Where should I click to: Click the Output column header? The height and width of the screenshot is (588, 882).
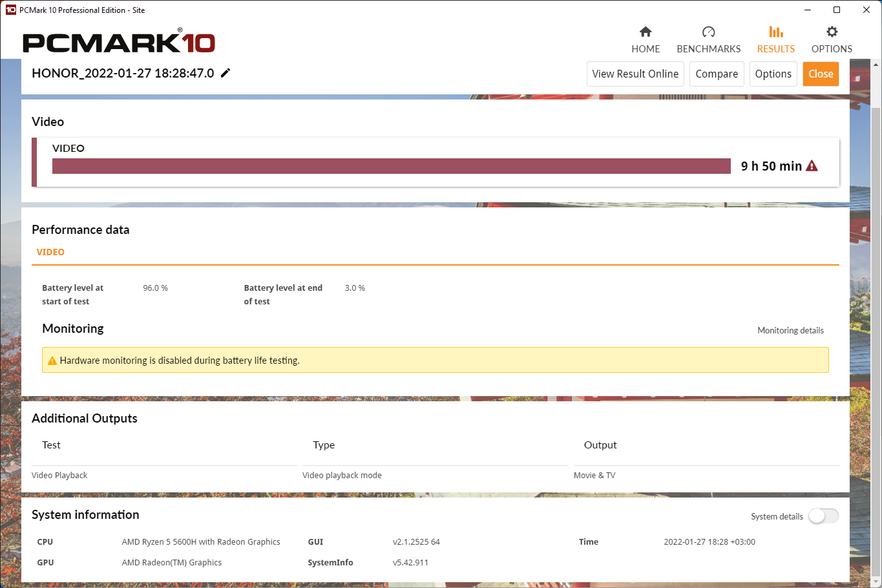point(600,445)
